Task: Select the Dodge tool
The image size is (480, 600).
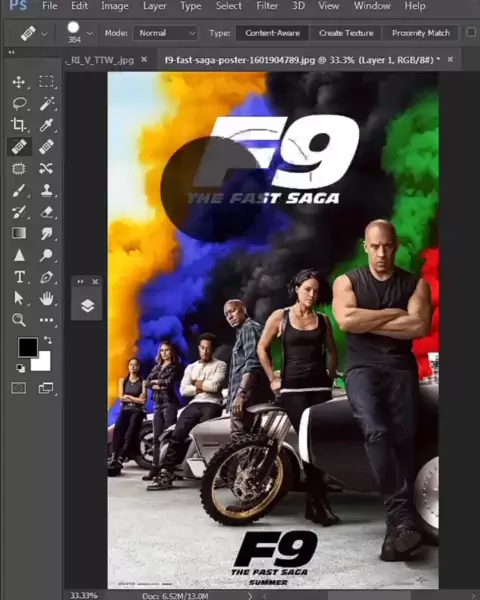Action: click(46, 255)
